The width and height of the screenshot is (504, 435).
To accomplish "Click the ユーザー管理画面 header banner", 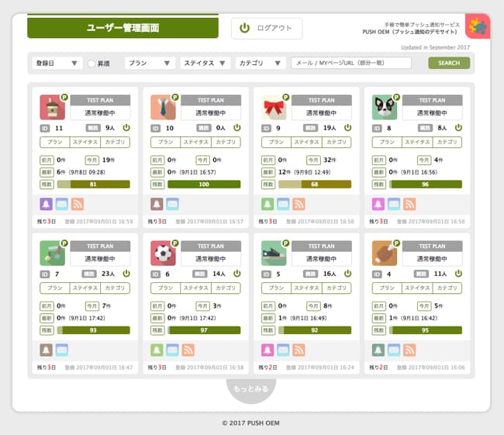I will (123, 27).
